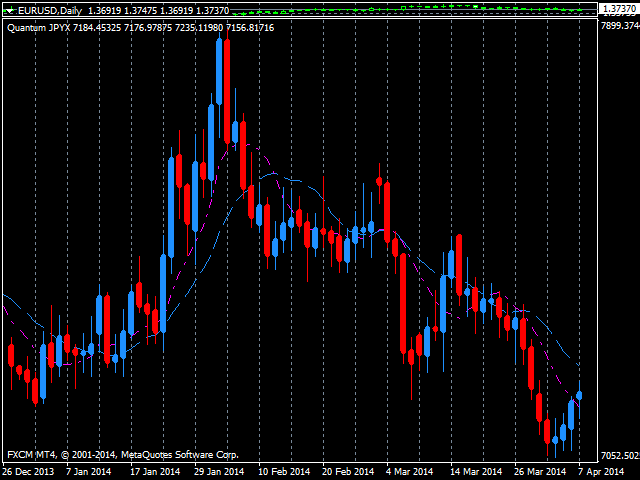
Task: Select the 4 Mar 2014 date label
Action: click(409, 471)
